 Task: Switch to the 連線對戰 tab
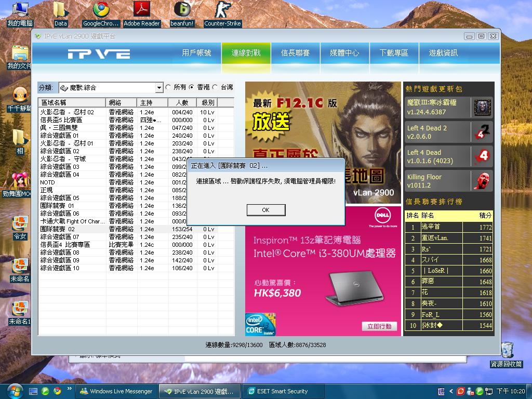pos(246,53)
